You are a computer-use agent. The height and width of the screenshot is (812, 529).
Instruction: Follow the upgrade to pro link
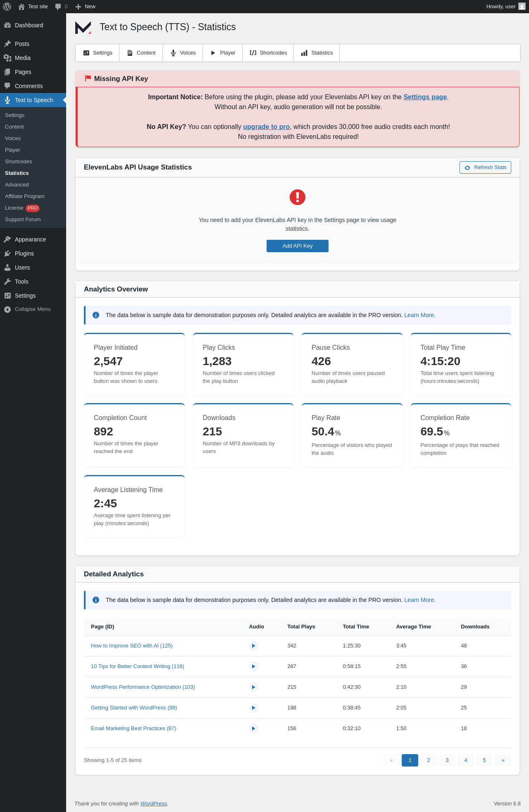266,127
